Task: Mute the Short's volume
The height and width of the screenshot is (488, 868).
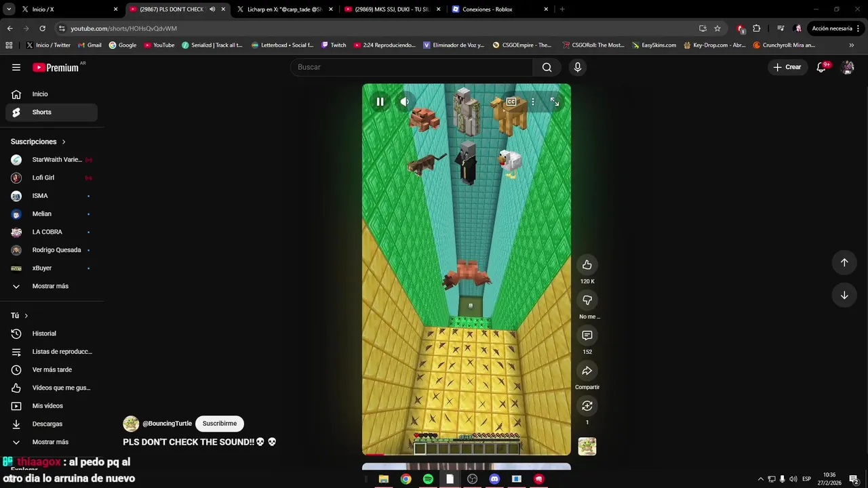Action: click(404, 102)
